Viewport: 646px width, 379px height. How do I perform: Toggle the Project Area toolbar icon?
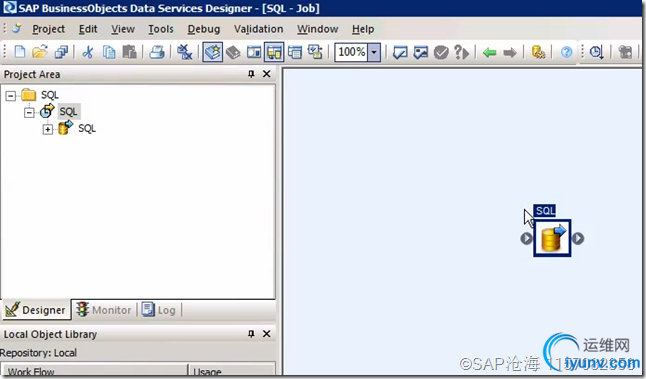tap(274, 52)
